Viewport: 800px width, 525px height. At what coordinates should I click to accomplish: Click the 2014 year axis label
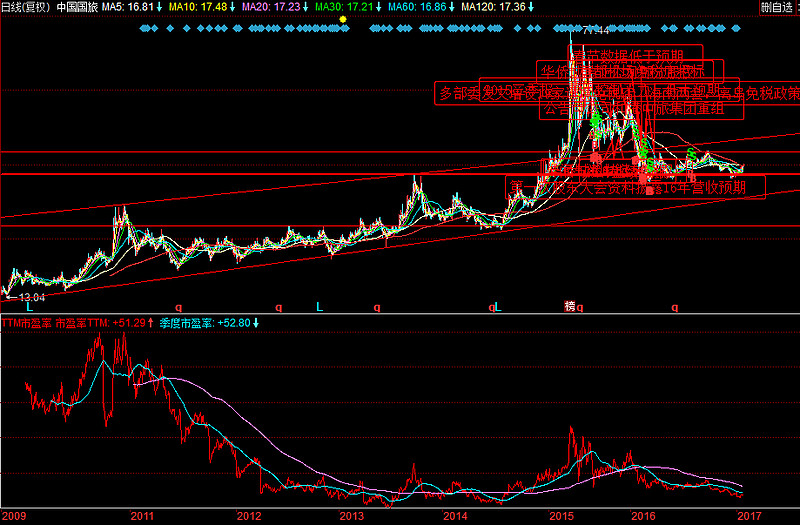pos(455,516)
